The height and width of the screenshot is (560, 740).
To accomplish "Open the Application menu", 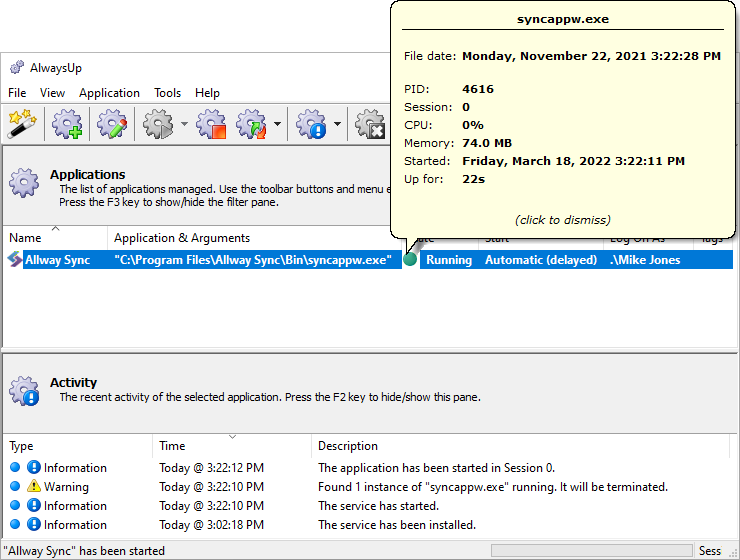I will (x=109, y=93).
